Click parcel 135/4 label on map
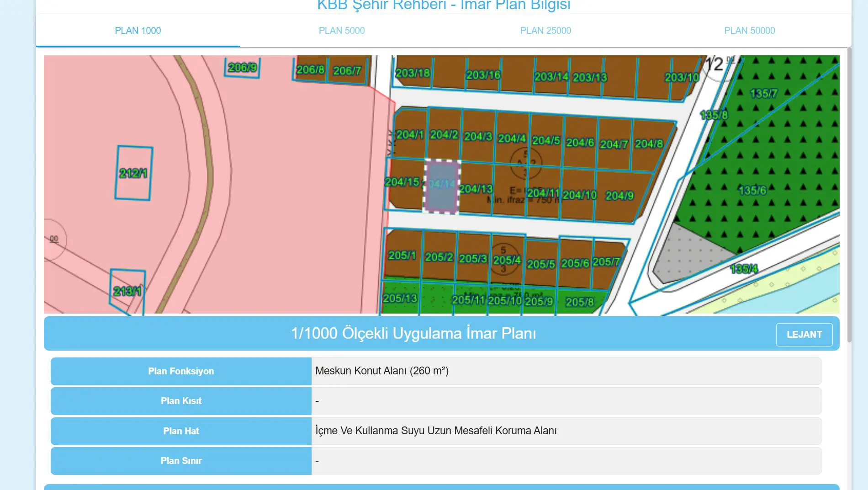Screen dimensions: 868x490 (744, 269)
